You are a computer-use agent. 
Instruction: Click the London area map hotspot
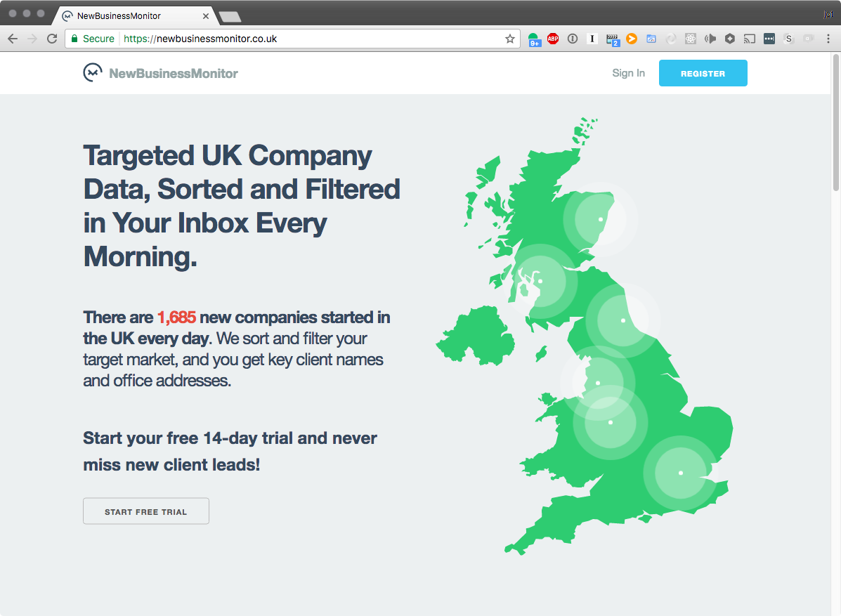[x=681, y=473]
